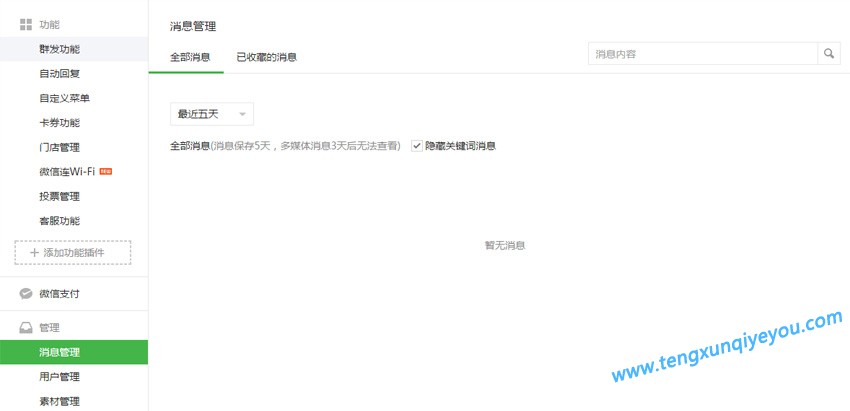Viewport: 850px width, 411px height.
Task: Click the 暂无消息 empty-state text
Action: click(x=505, y=245)
